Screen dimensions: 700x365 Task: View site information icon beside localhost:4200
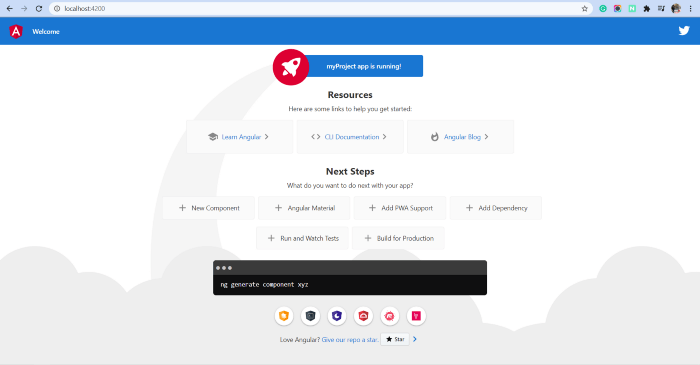pyautogui.click(x=57, y=8)
